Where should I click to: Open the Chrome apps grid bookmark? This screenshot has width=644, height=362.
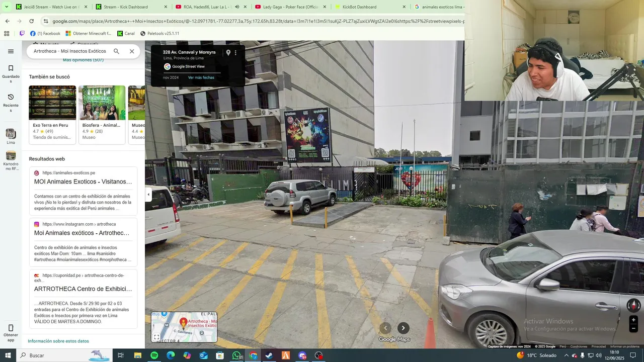pos(7,34)
